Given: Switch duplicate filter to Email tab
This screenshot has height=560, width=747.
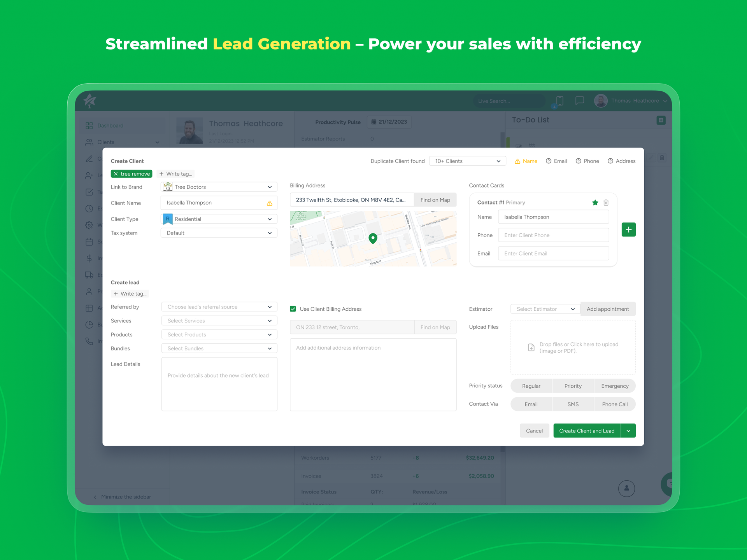Looking at the screenshot, I should pos(556,161).
